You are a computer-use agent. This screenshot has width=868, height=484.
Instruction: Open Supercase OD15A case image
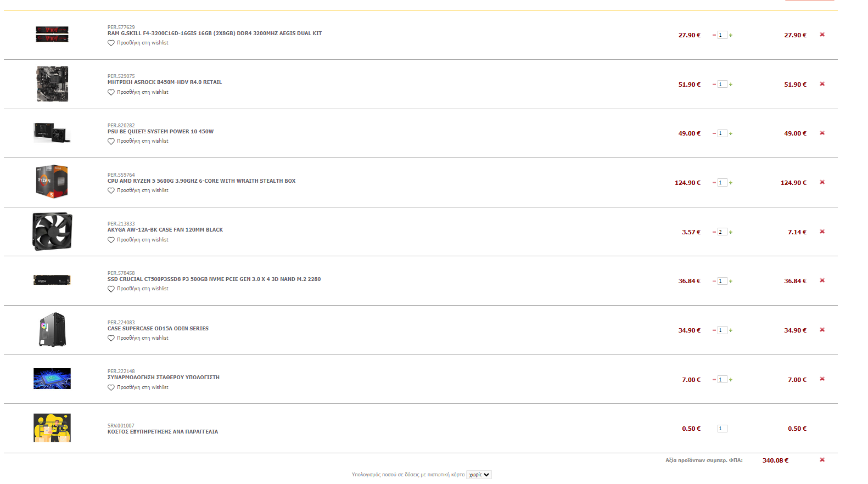[52, 329]
